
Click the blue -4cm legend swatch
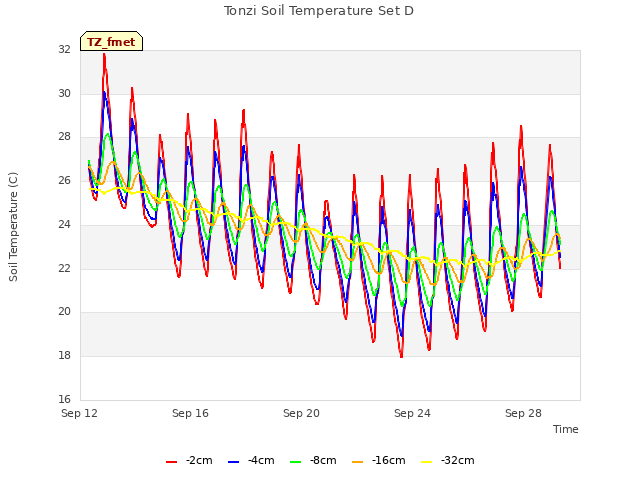click(x=233, y=462)
